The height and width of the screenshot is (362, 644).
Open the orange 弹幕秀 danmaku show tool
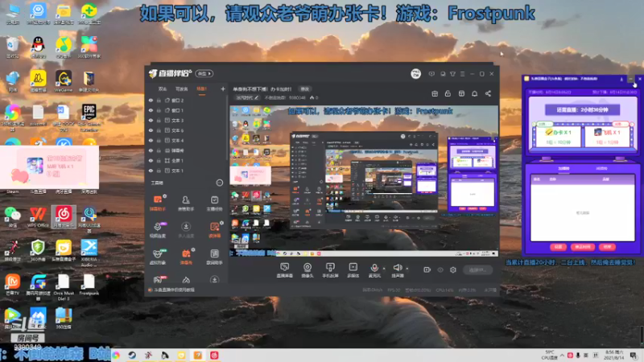pyautogui.click(x=186, y=257)
